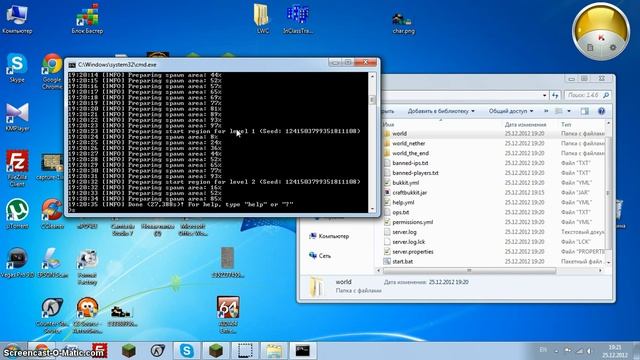
Task: Open the Block Buster game icon
Action: point(87,19)
